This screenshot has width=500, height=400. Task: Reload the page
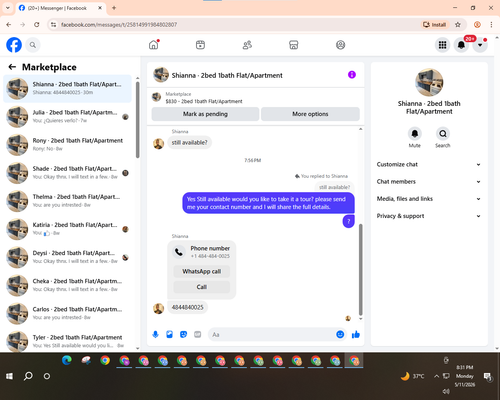(37, 25)
